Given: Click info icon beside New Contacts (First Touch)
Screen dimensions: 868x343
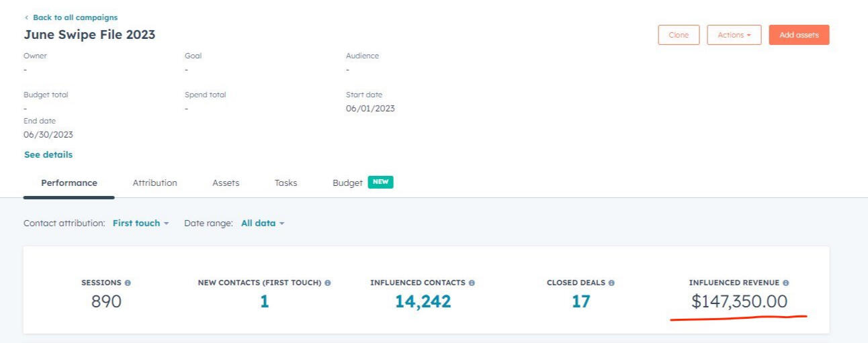Looking at the screenshot, I should point(328,283).
